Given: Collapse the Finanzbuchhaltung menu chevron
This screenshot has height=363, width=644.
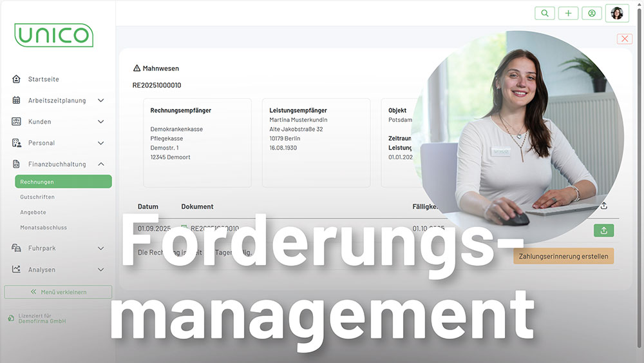Looking at the screenshot, I should pos(100,164).
